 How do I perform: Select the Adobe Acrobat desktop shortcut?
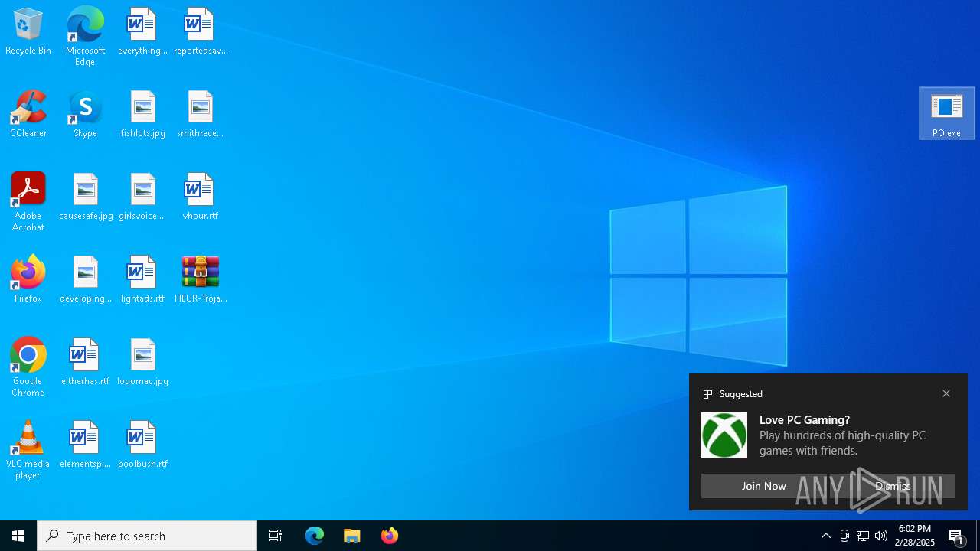coord(28,202)
